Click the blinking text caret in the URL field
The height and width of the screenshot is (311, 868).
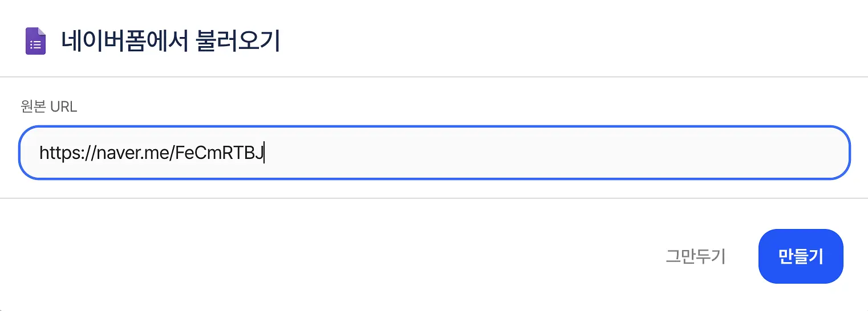tap(264, 153)
